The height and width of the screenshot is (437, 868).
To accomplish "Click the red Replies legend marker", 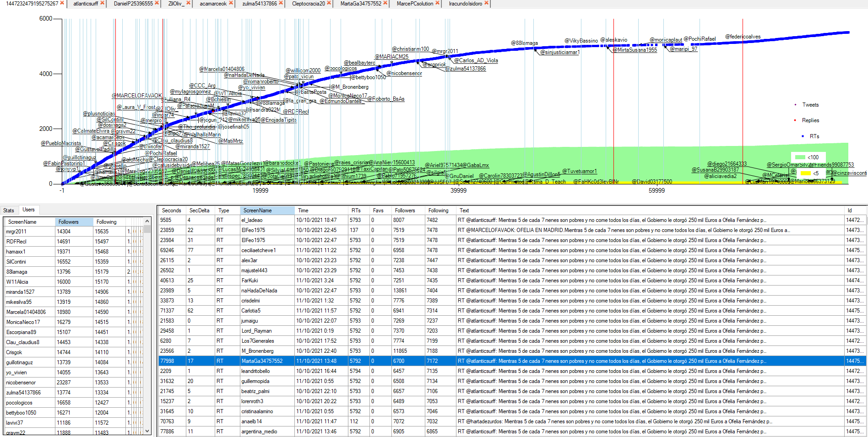I will (795, 120).
